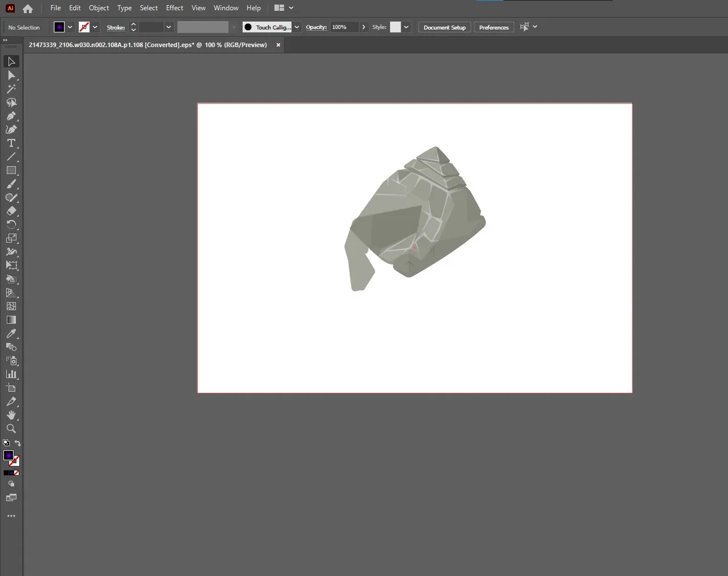This screenshot has height=576, width=728.
Task: Open the File menu
Action: (x=56, y=8)
